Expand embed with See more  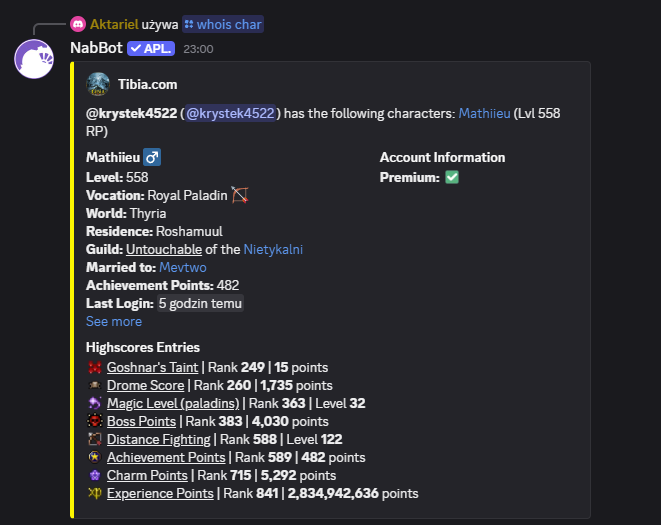click(114, 321)
